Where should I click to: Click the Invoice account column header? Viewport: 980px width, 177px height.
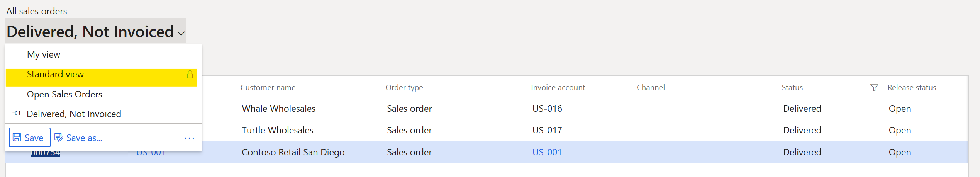[558, 88]
